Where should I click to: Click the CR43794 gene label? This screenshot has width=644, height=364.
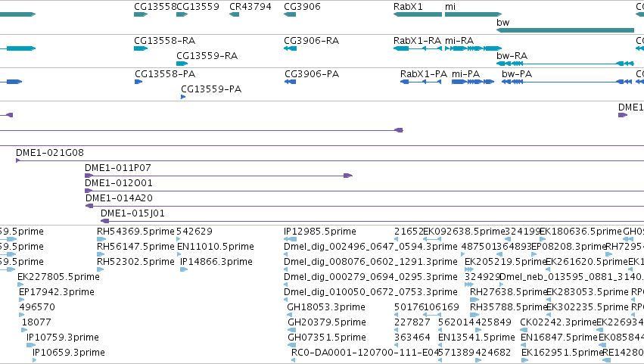point(250,7)
